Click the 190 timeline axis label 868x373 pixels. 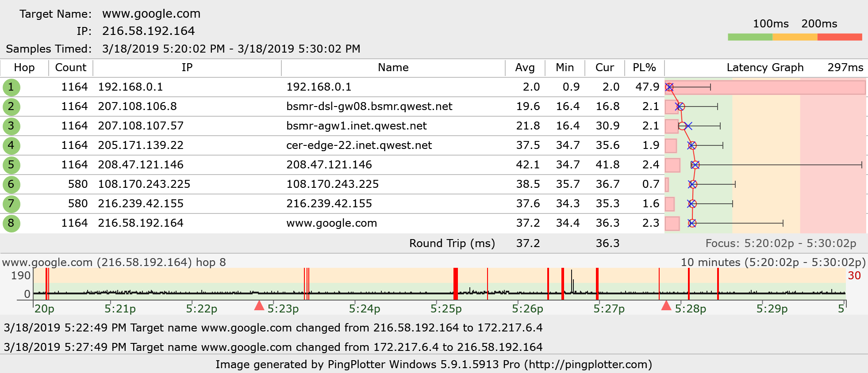coord(21,276)
